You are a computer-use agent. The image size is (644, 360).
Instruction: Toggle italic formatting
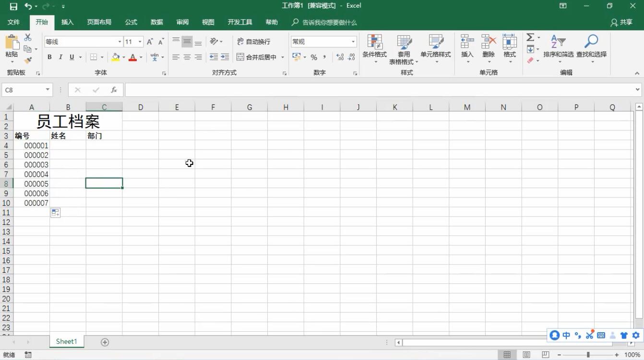click(x=60, y=57)
